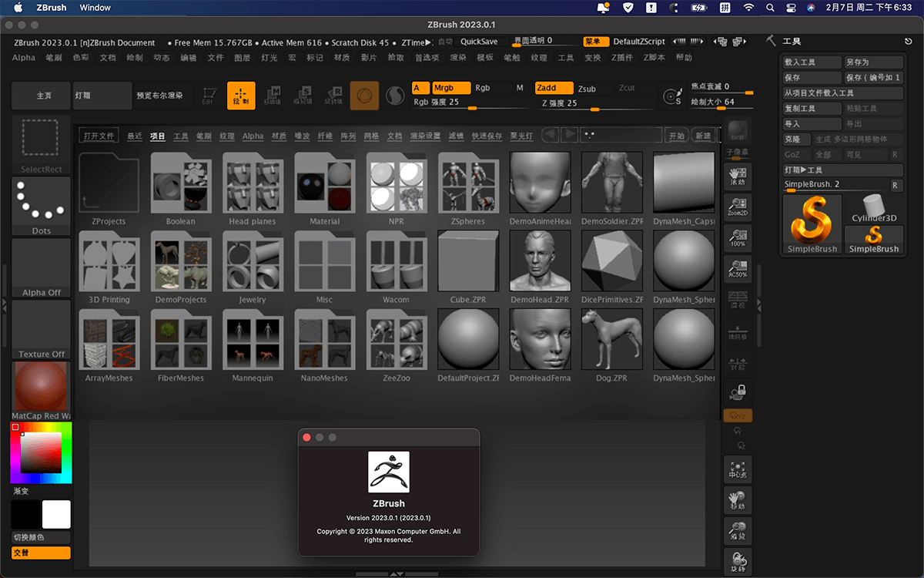Switch to the 纹理 tab in LightBox
924x578 pixels.
click(227, 136)
